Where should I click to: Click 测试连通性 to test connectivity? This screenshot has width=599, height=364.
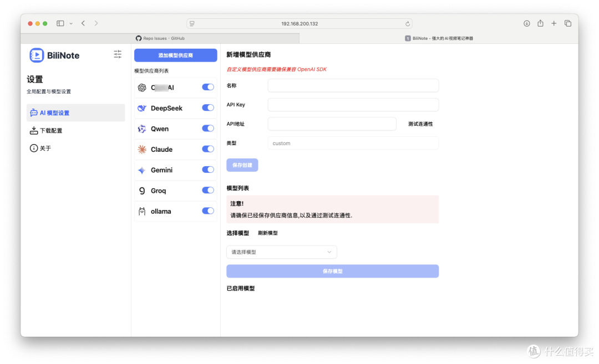point(420,124)
